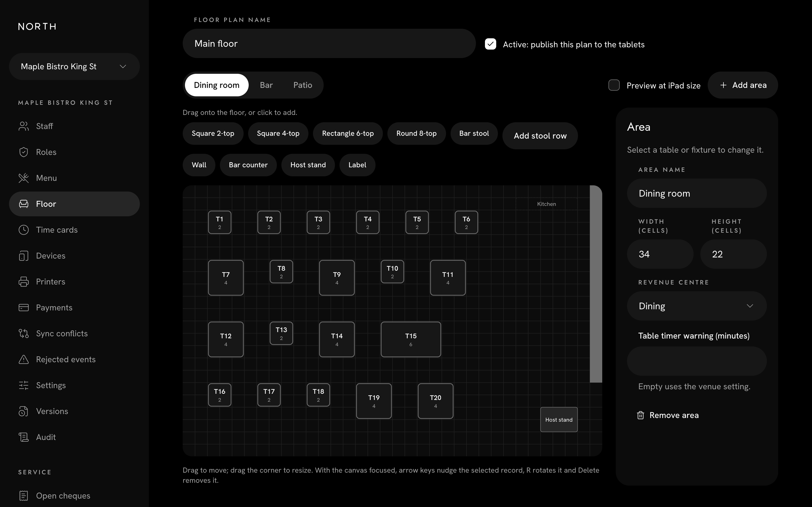
Task: Switch to the Patio area tab
Action: click(x=303, y=85)
